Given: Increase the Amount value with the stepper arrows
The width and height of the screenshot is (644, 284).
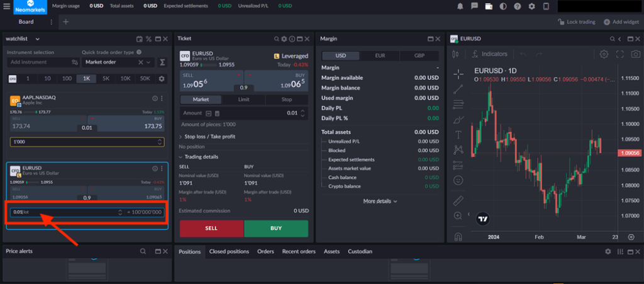Looking at the screenshot, I should click(x=303, y=110).
